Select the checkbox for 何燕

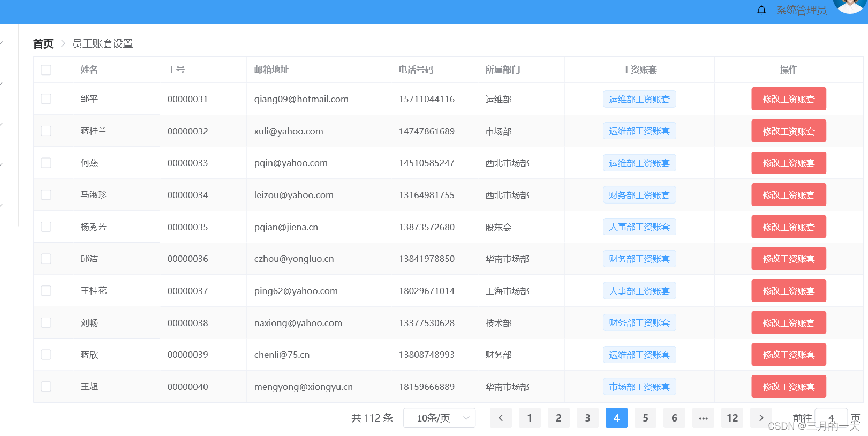point(46,163)
